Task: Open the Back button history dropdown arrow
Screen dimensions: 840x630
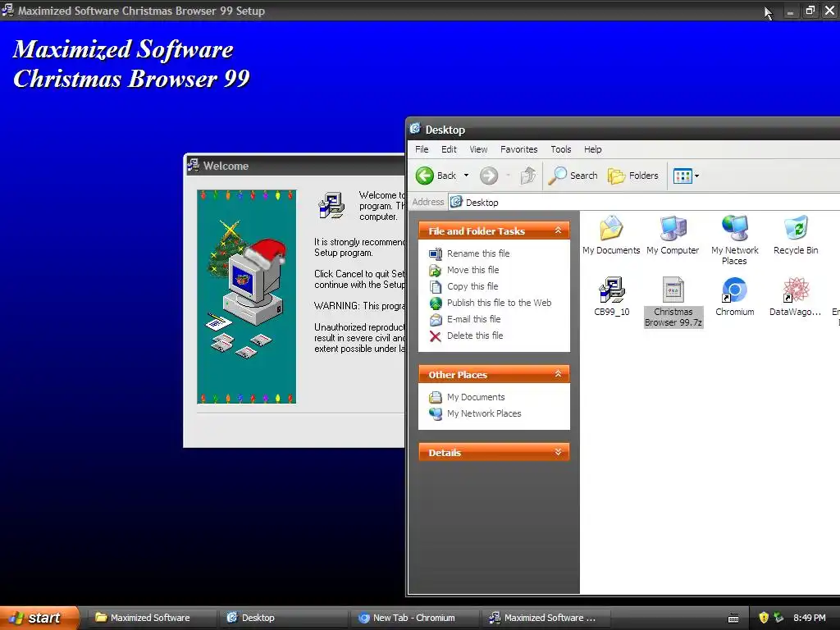Action: pyautogui.click(x=466, y=176)
